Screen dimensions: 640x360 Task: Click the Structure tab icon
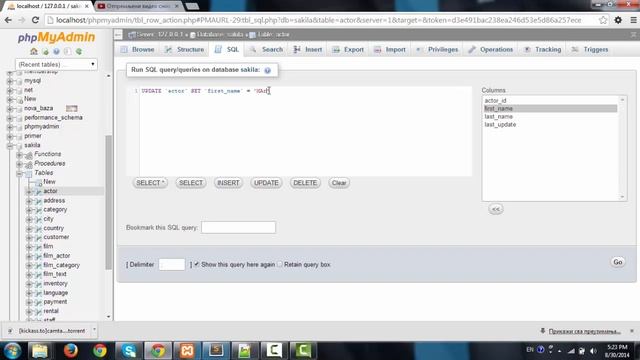click(x=168, y=49)
